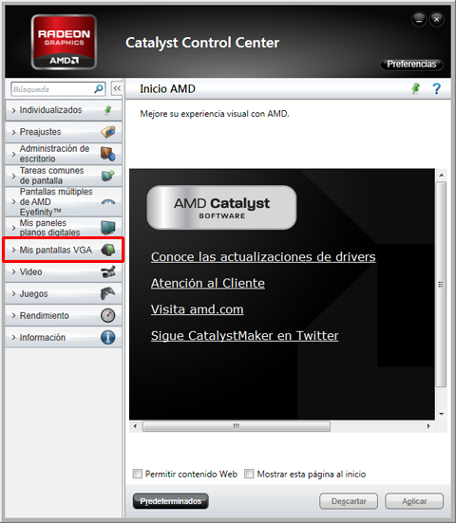Expand Tareas comunes de pantalla chevron
The width and height of the screenshot is (456, 523).
14,176
